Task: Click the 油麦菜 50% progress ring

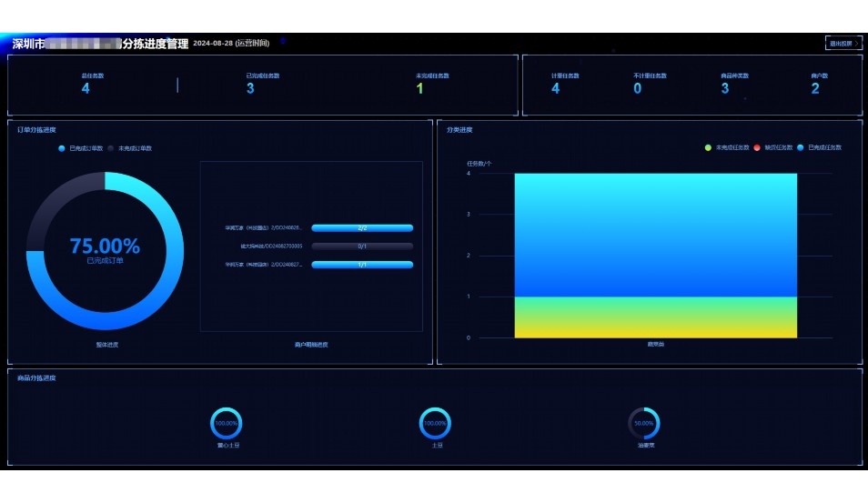Action: coord(644,423)
